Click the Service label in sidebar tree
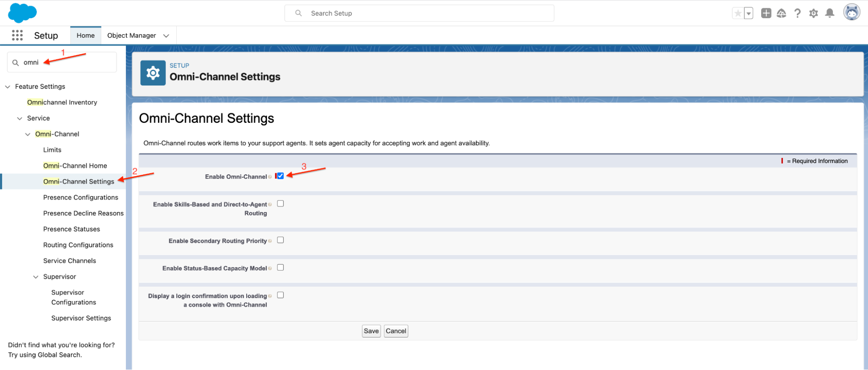 tap(38, 118)
